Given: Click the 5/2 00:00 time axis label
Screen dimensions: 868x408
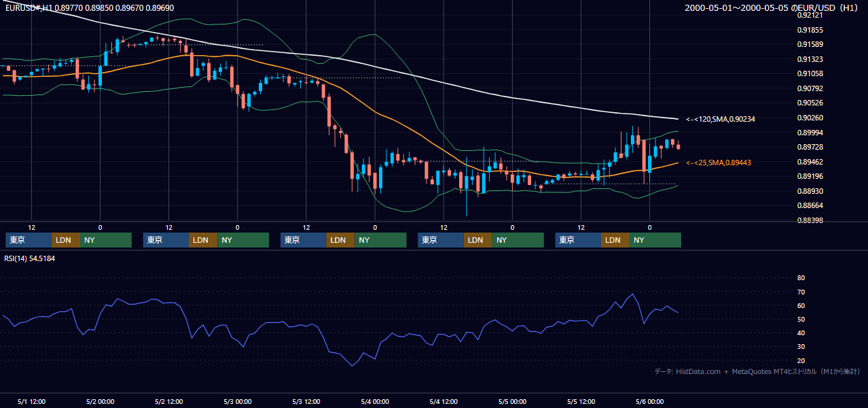Looking at the screenshot, I should click(100, 401).
